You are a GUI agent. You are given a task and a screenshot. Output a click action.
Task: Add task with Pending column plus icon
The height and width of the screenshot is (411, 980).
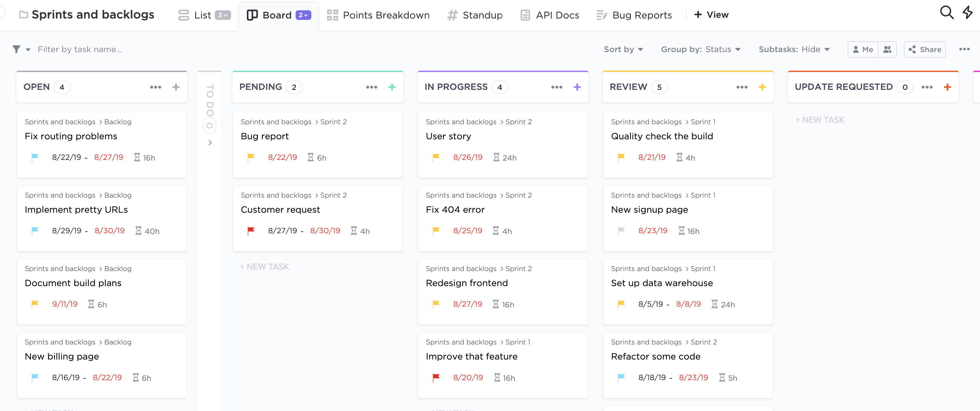392,87
